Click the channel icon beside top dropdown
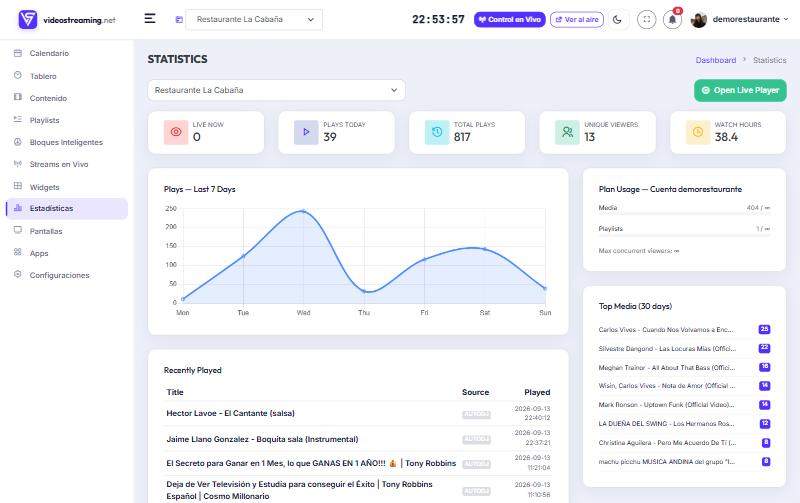Screen dimensions: 800x503 point(179,19)
